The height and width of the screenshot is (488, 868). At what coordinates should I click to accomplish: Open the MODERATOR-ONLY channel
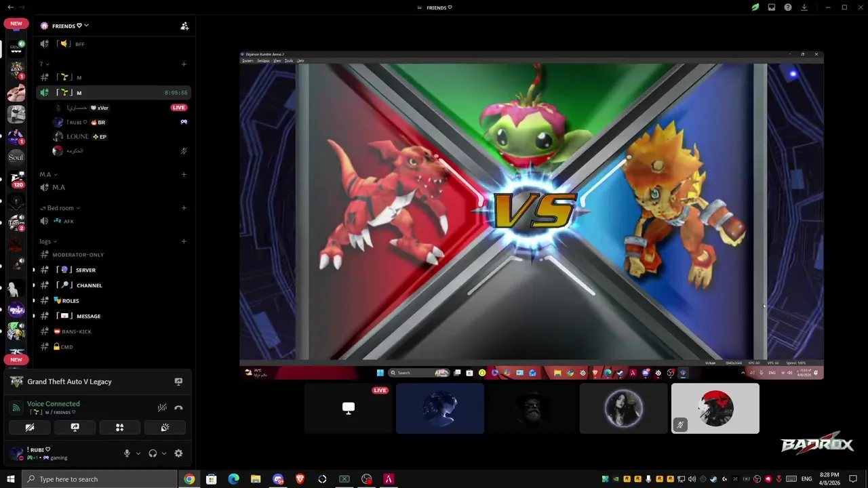point(113,255)
